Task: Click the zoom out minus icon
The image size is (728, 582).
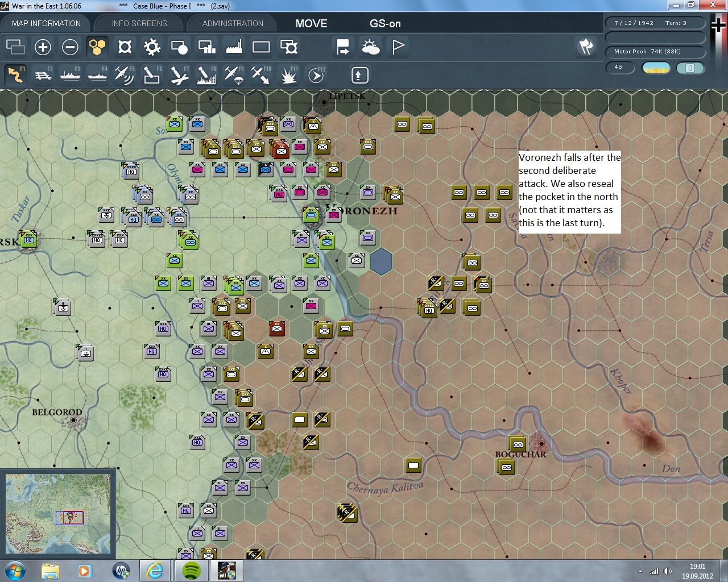Action: point(70,47)
